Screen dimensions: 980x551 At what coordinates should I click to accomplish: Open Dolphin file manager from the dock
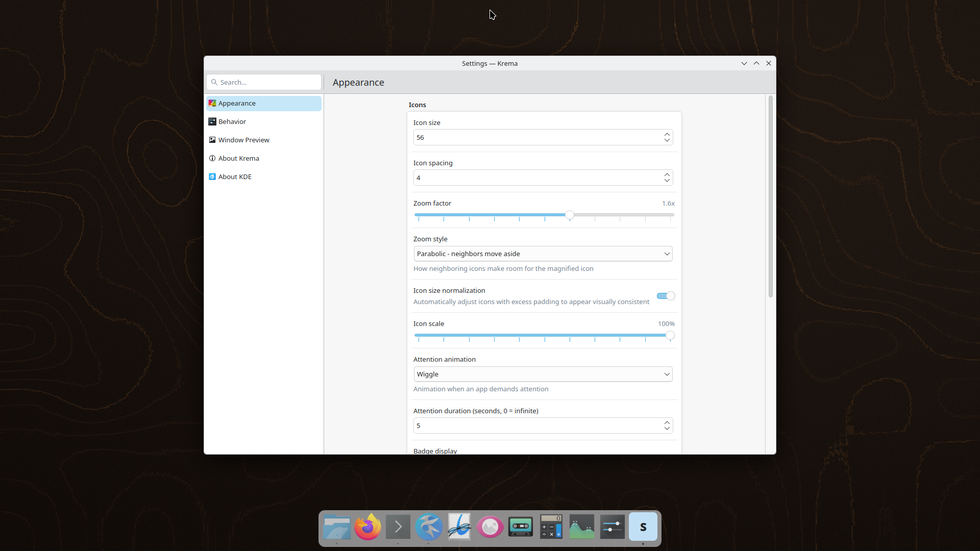pos(337,527)
